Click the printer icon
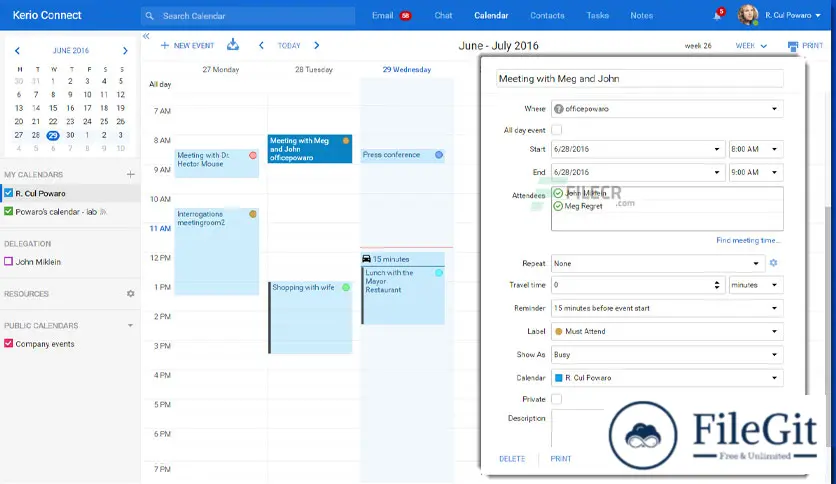836x484 pixels. (x=793, y=46)
